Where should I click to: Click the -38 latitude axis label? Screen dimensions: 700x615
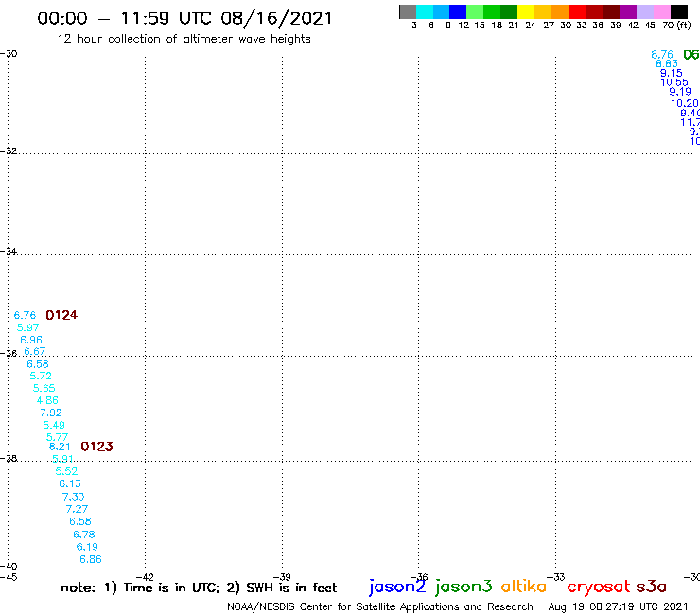(9, 459)
